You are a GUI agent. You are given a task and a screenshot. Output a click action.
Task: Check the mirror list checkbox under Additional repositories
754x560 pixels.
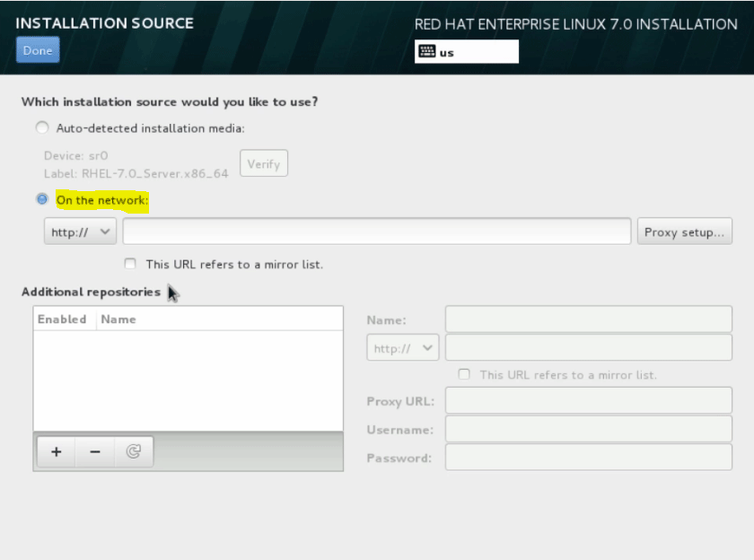463,375
